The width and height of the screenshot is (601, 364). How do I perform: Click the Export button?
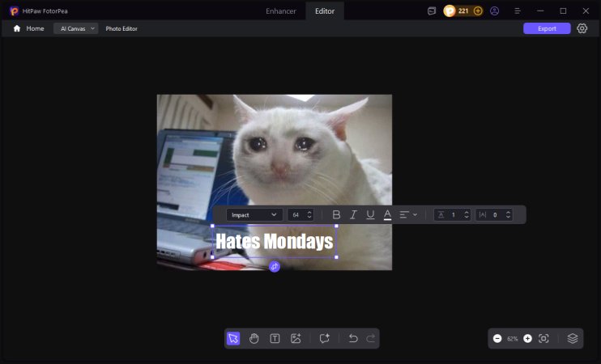pos(547,28)
